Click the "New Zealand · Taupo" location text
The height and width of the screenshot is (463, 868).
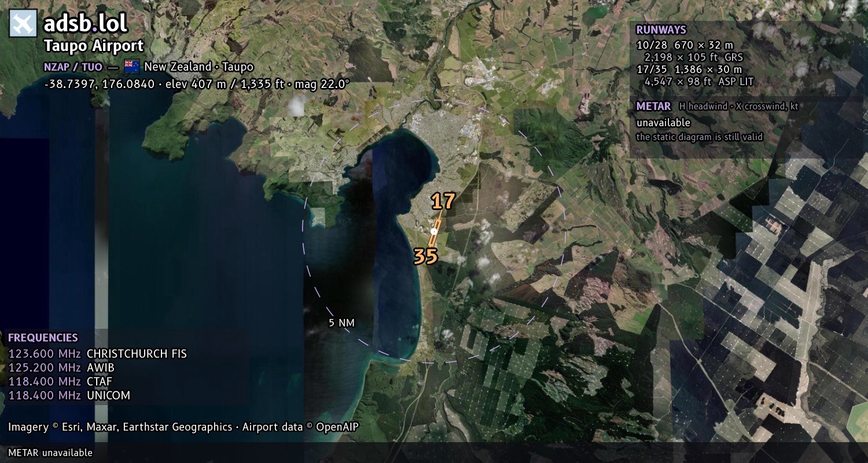(x=199, y=67)
